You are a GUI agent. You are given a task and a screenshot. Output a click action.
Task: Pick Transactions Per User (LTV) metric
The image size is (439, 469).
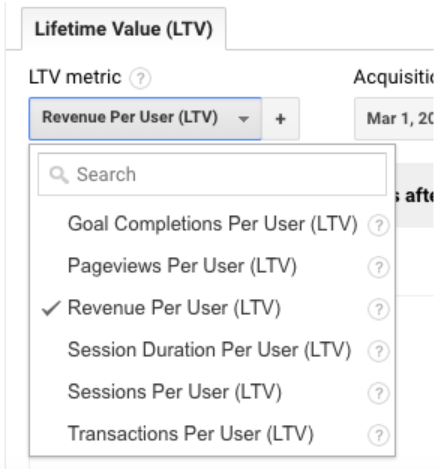191,434
